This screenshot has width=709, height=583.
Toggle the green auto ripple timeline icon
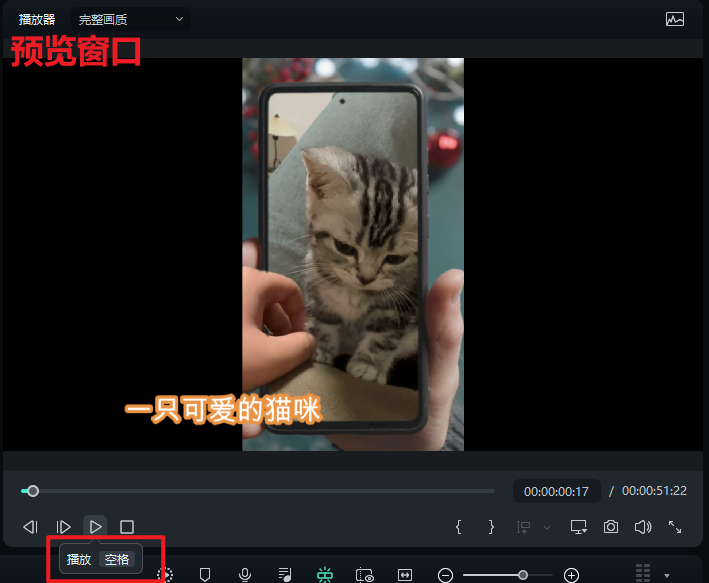click(x=324, y=575)
